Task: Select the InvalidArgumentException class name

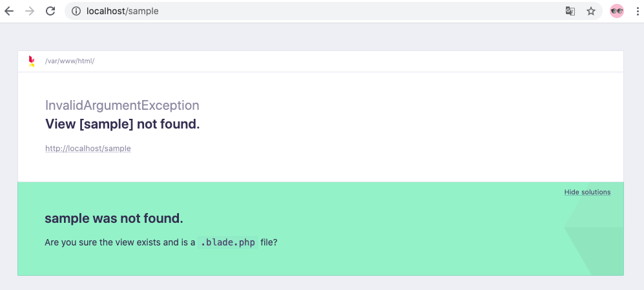Action: (122, 105)
